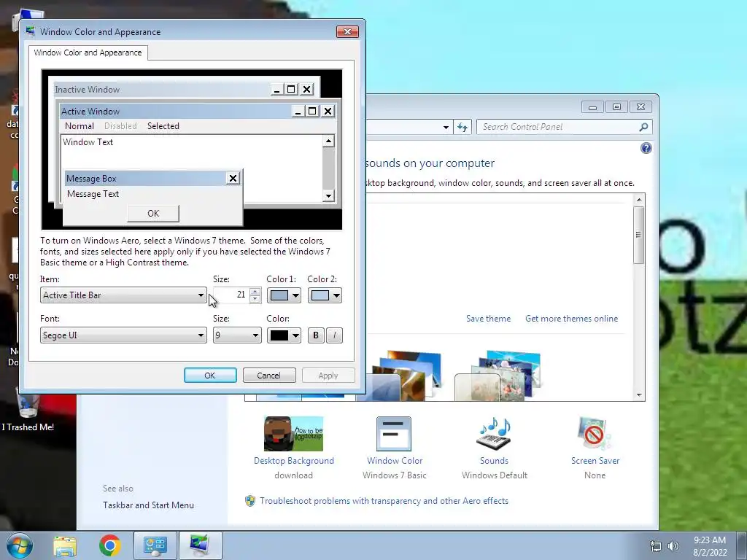The image size is (747, 560).
Task: Toggle Italic font style button
Action: pos(334,335)
